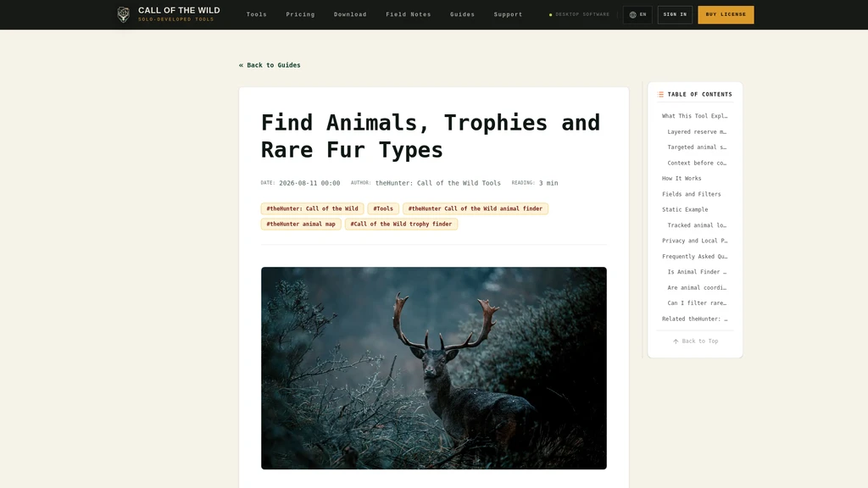The height and width of the screenshot is (488, 868).
Task: Open Field Notes in navigation
Action: coord(408,14)
